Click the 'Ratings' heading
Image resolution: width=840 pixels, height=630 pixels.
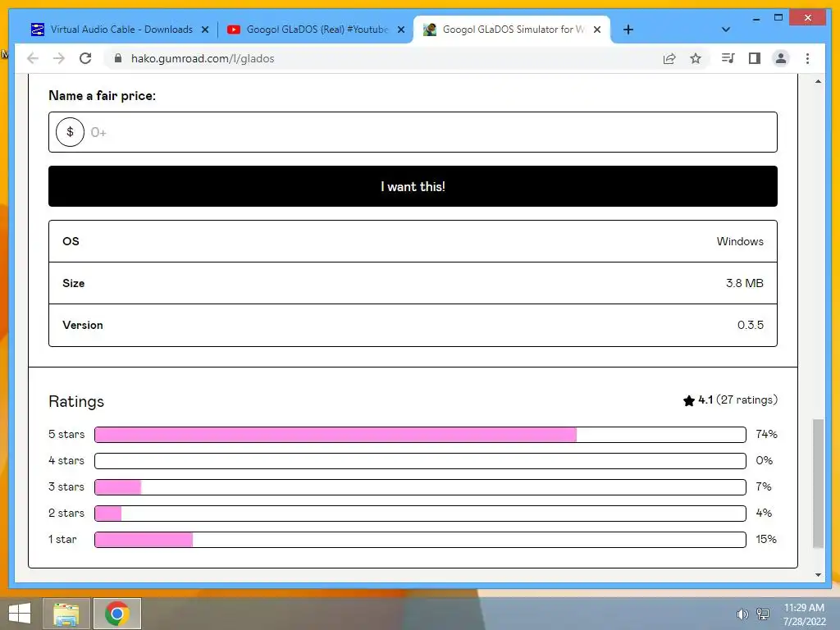[76, 401]
